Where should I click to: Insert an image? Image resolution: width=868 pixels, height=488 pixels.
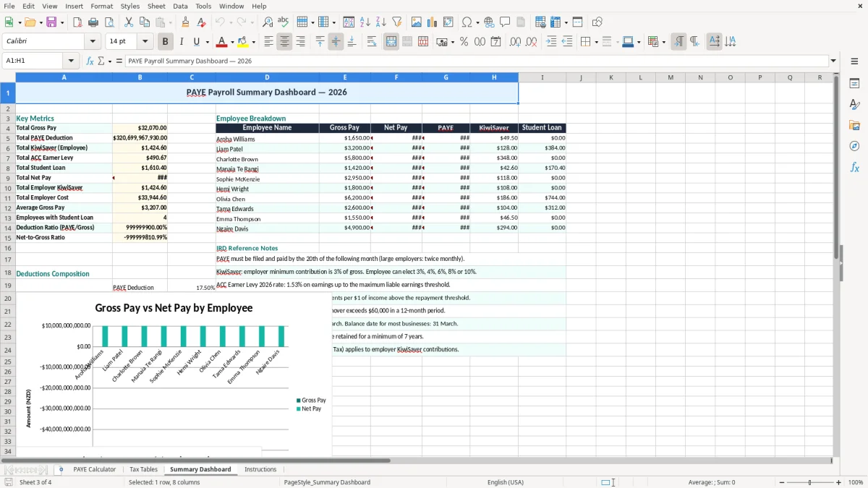(417, 22)
